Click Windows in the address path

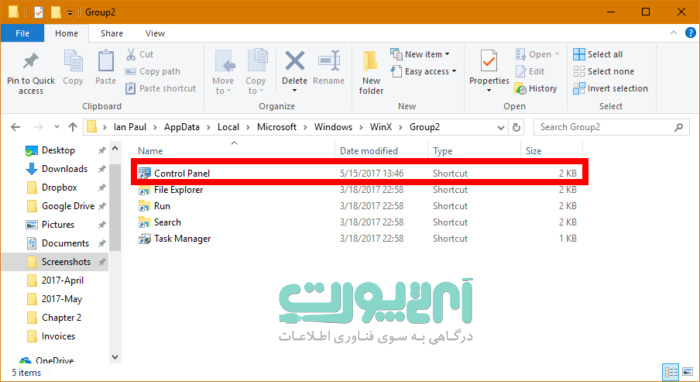pos(333,127)
